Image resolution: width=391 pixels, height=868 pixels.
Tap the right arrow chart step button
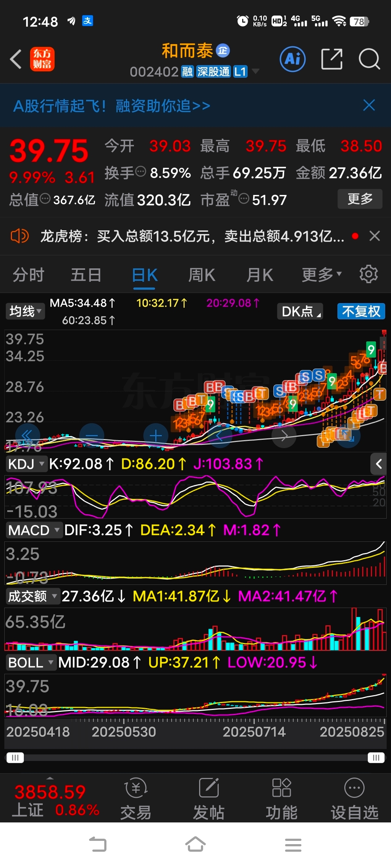(284, 436)
